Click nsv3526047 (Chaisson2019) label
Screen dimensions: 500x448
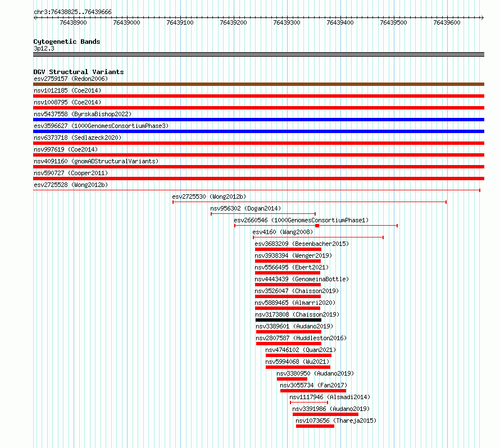click(297, 291)
